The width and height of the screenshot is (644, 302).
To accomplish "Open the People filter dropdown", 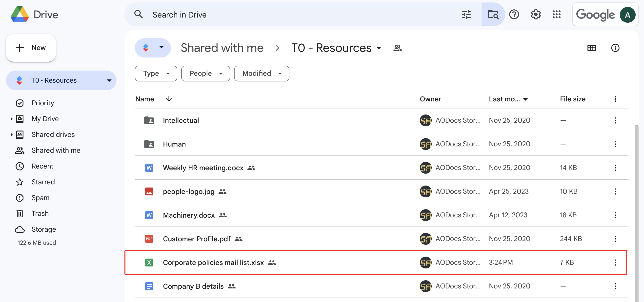I will tap(205, 74).
